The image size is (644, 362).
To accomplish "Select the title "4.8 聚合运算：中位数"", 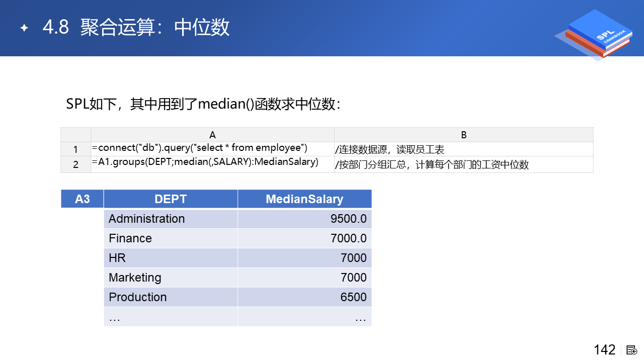I will [x=136, y=27].
